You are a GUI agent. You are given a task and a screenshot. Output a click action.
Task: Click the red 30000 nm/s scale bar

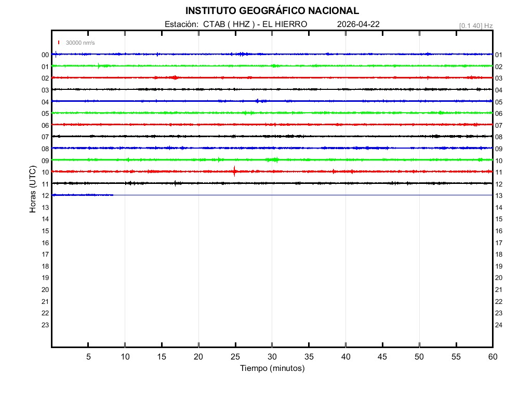click(x=59, y=43)
